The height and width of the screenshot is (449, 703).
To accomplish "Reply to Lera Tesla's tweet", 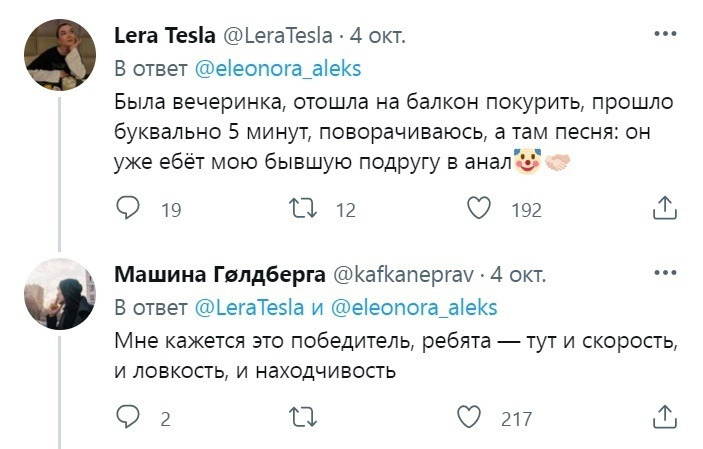I will [129, 209].
